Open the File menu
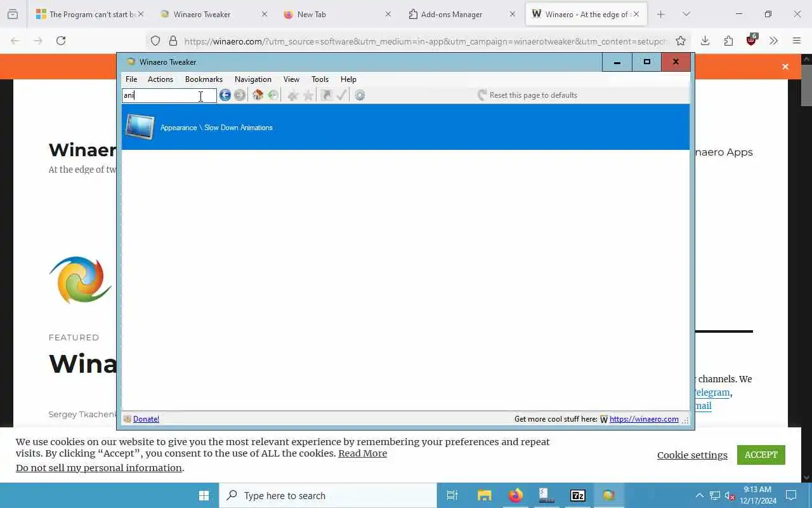Image resolution: width=812 pixels, height=508 pixels. [x=131, y=79]
